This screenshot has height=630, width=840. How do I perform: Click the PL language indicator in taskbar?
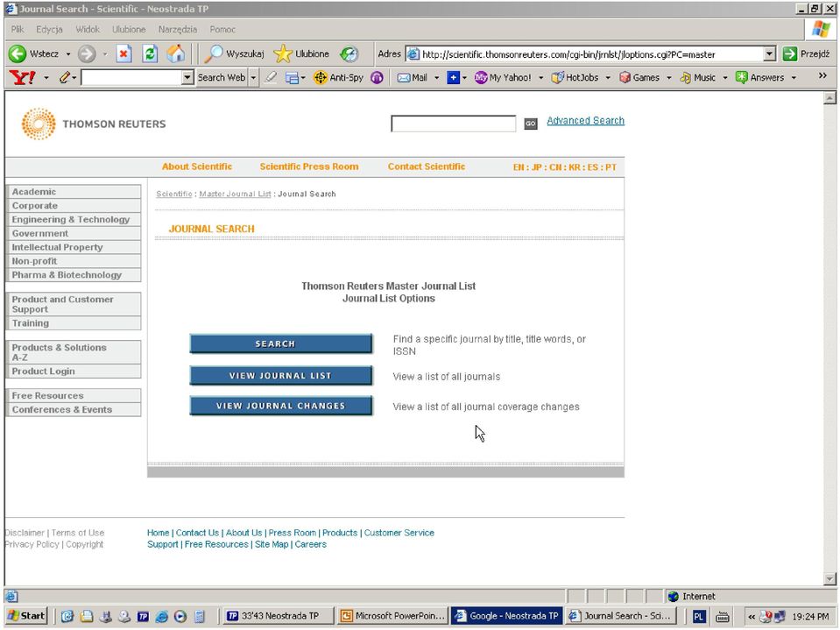coord(698,617)
